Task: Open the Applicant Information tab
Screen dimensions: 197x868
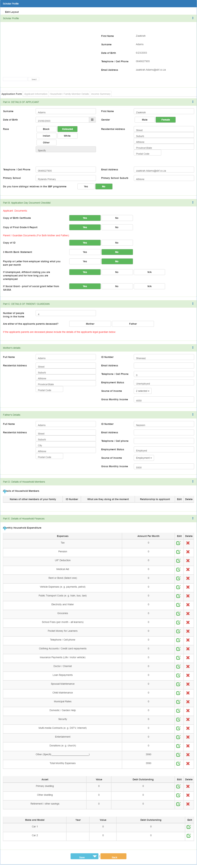Action: pyautogui.click(x=36, y=94)
